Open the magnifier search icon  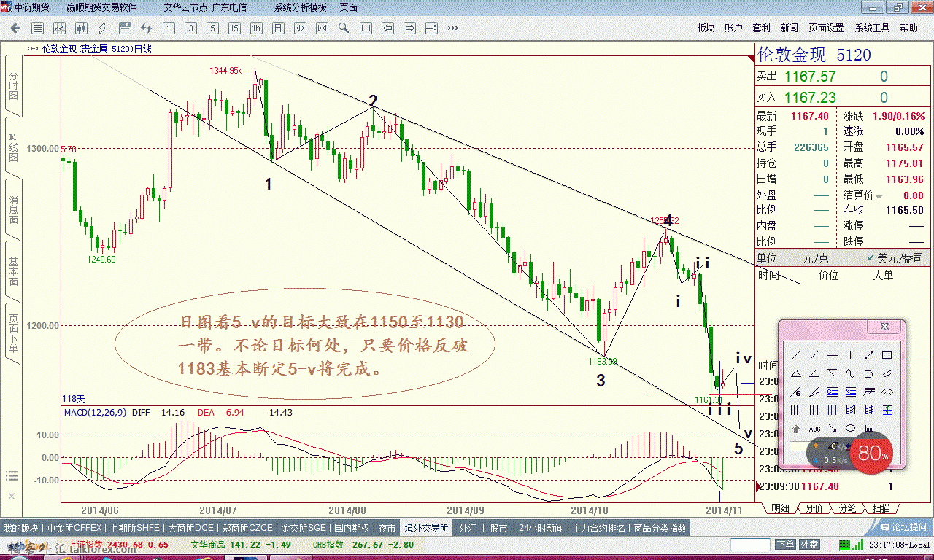pyautogui.click(x=343, y=28)
